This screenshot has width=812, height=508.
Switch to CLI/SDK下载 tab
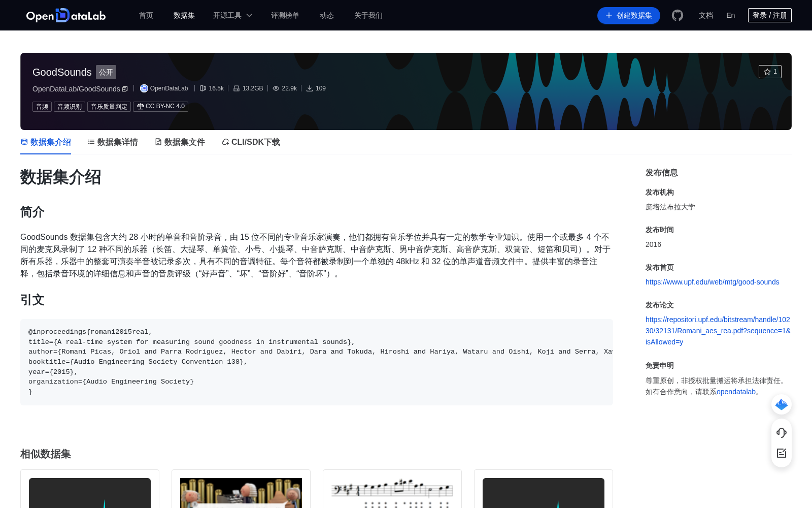click(x=251, y=142)
